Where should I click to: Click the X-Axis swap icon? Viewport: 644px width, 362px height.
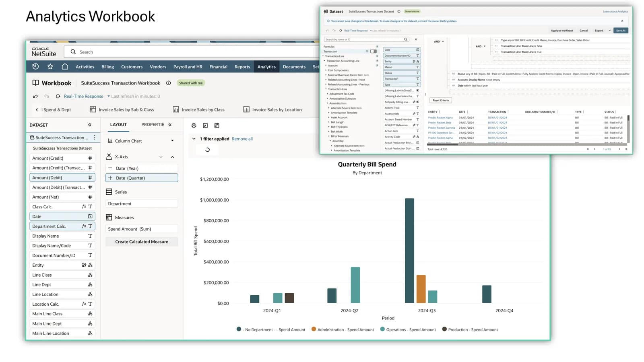pyautogui.click(x=109, y=156)
